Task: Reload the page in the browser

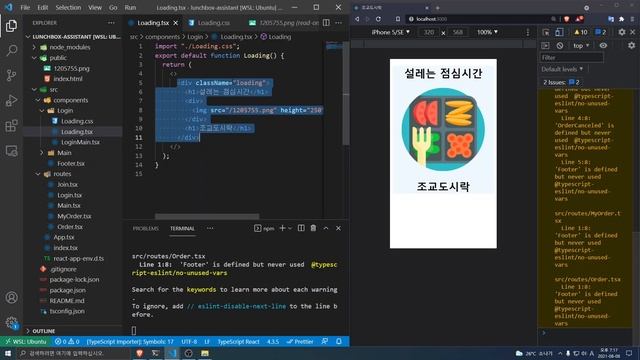Action: pyautogui.click(x=378, y=19)
